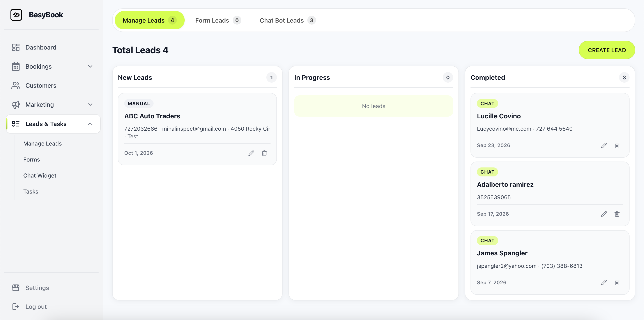
Task: Open Forms in the sidebar submenu
Action: (x=32, y=160)
